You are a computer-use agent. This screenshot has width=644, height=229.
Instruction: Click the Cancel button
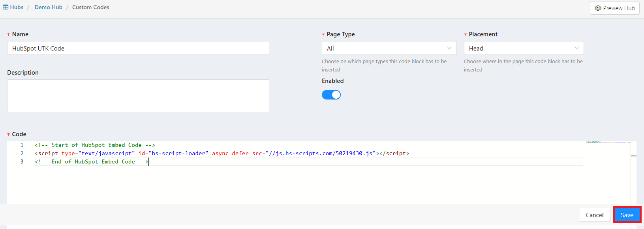594,215
